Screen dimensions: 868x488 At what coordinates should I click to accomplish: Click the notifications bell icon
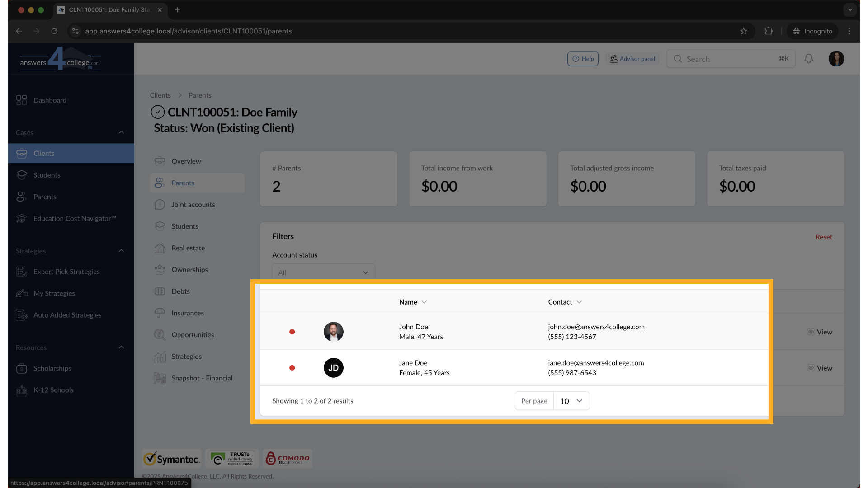click(x=809, y=59)
